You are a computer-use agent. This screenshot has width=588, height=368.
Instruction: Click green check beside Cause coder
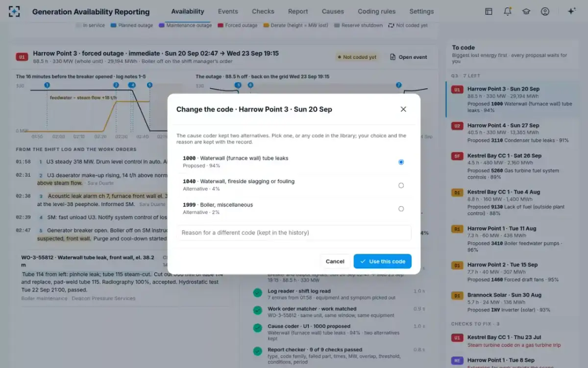point(257,327)
